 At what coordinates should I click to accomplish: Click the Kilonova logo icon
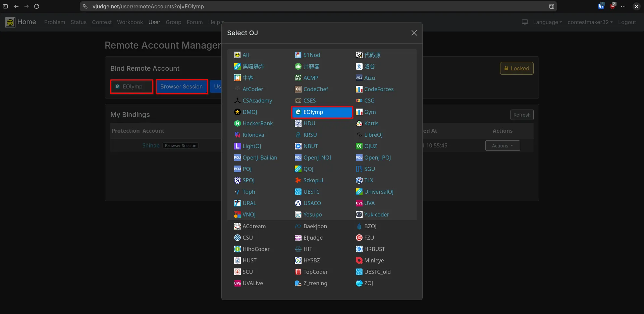[x=237, y=135]
